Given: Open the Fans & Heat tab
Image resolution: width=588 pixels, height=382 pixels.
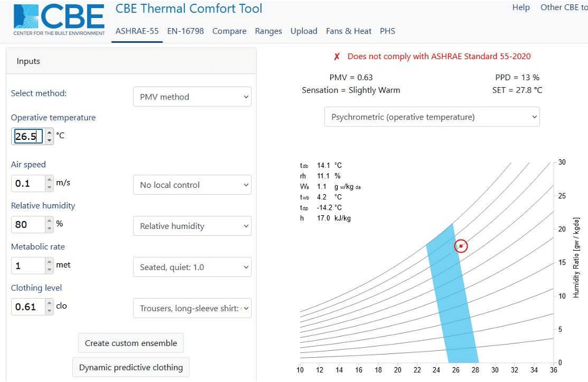Looking at the screenshot, I should [348, 31].
